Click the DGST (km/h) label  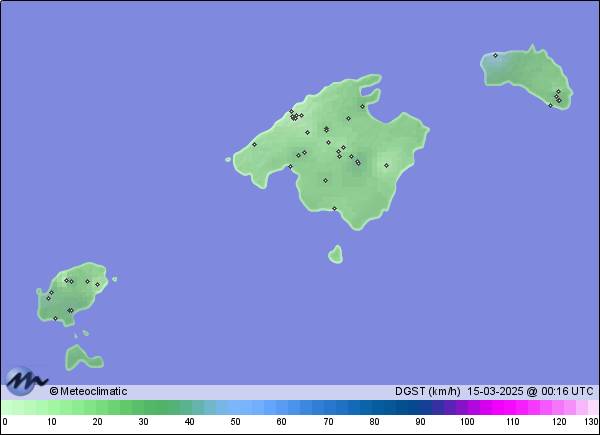(x=427, y=391)
